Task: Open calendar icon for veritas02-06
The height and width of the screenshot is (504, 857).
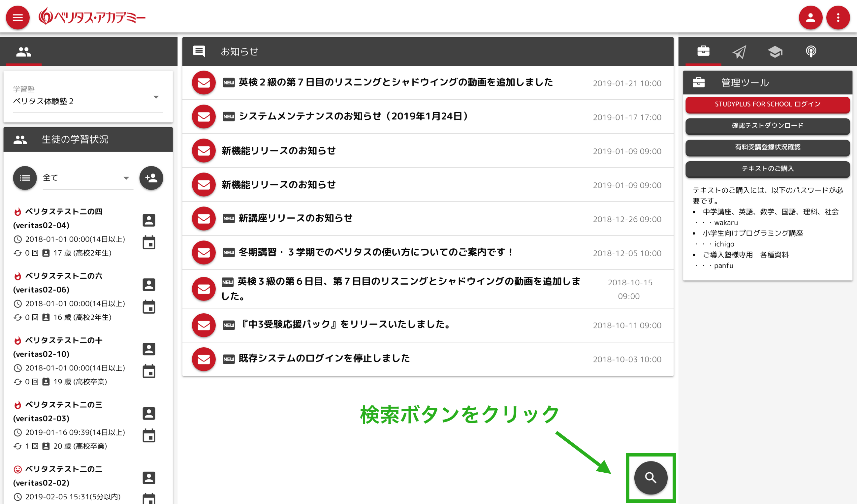Action: [149, 307]
